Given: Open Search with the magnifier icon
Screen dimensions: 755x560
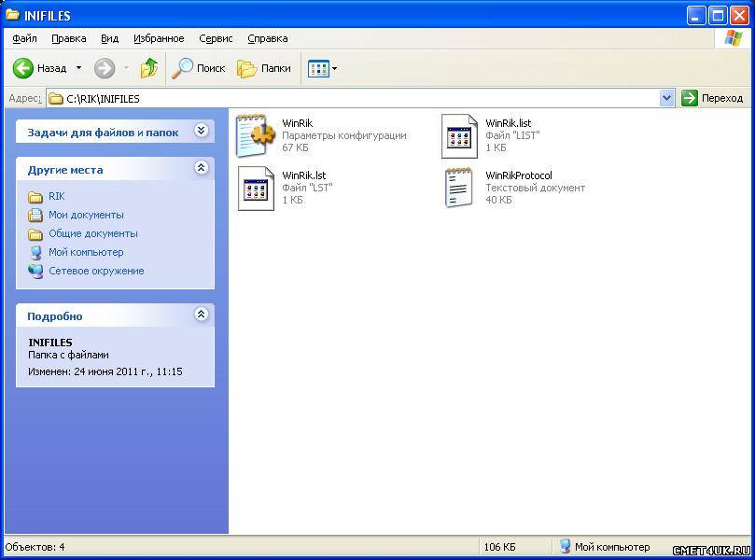Looking at the screenshot, I should pyautogui.click(x=183, y=68).
